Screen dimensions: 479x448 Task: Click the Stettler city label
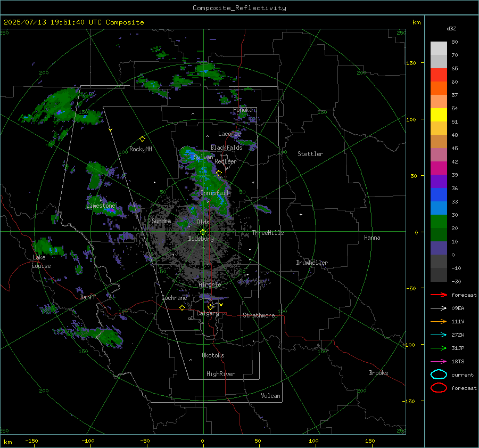(x=310, y=154)
